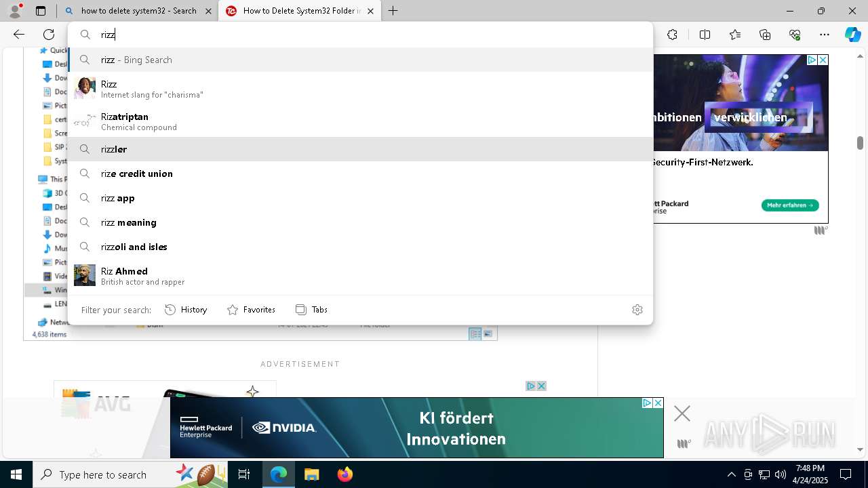Close the AdChoices X on bottom NVIDIA banner
The image size is (868, 488).
coord(658,403)
